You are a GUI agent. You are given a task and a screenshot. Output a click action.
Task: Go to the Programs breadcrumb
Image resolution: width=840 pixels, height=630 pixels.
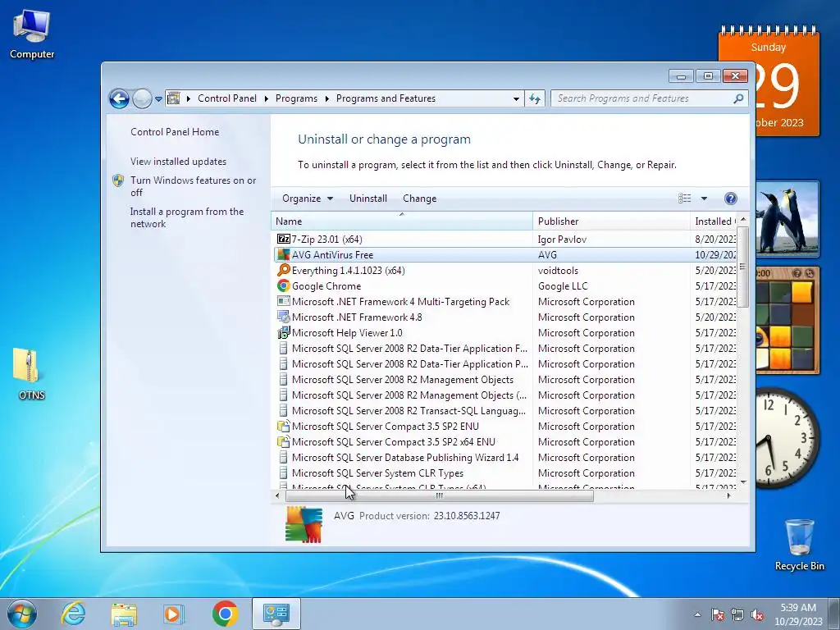pyautogui.click(x=296, y=98)
